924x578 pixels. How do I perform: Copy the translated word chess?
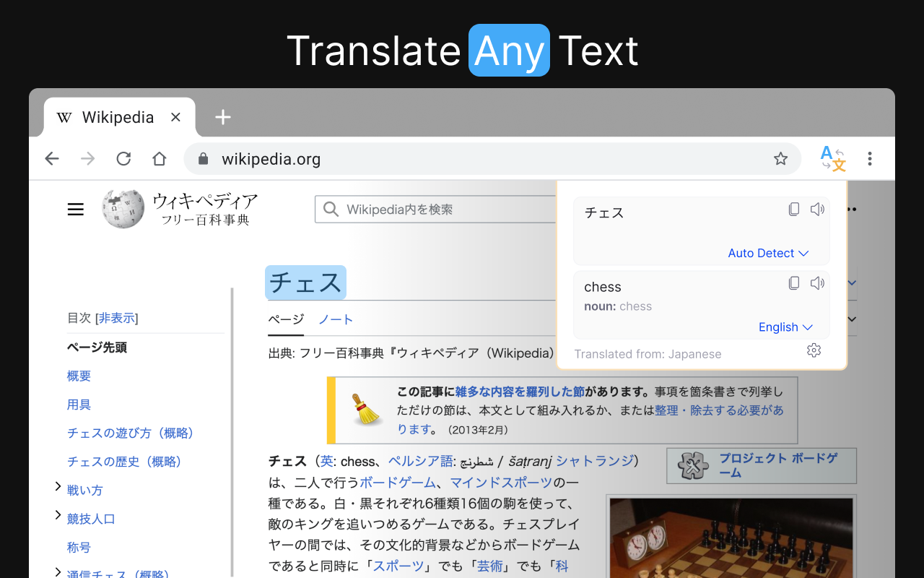(x=794, y=282)
